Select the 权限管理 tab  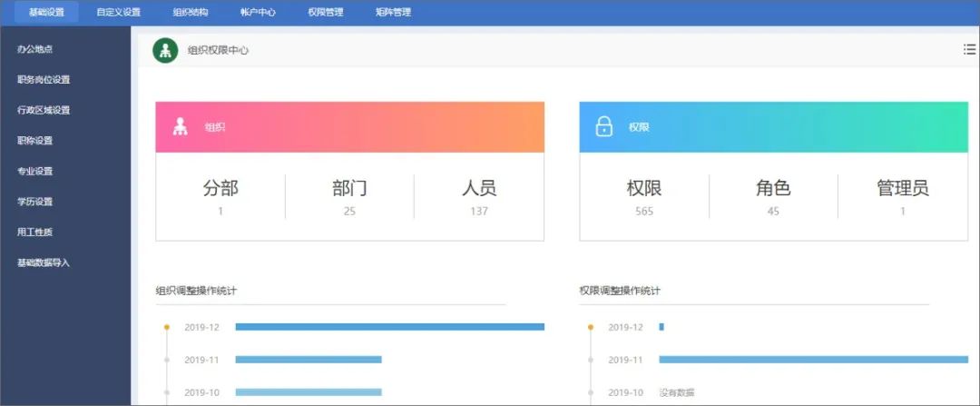[x=326, y=12]
